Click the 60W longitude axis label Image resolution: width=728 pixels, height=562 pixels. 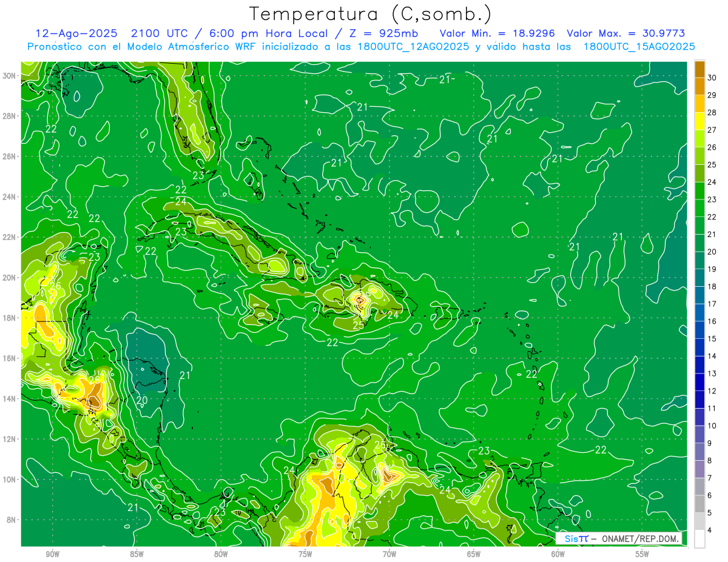[x=558, y=554]
